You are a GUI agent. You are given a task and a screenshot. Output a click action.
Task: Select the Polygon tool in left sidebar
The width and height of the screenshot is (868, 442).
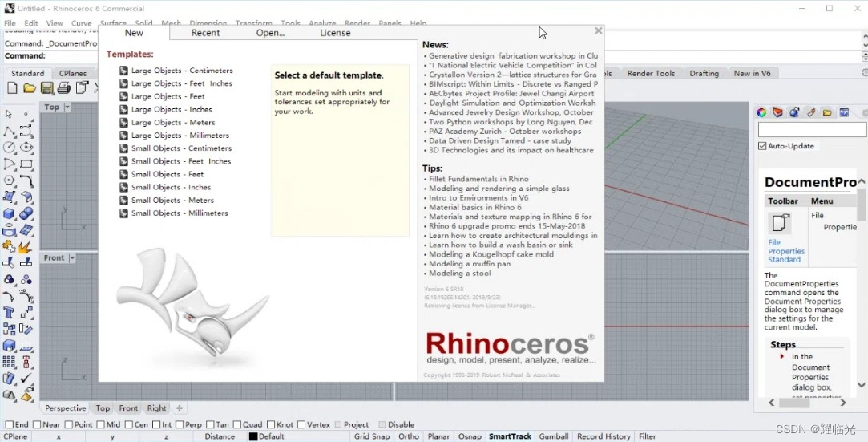pos(9,180)
